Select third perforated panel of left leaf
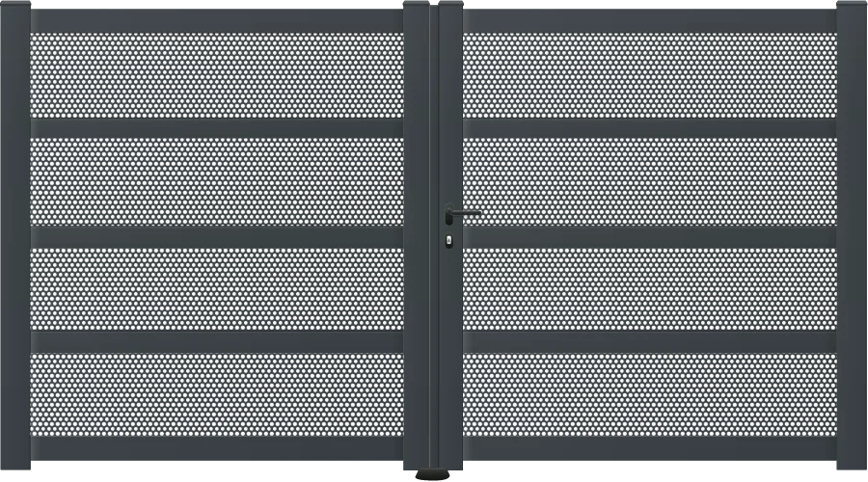868x482 pixels. (x=217, y=289)
